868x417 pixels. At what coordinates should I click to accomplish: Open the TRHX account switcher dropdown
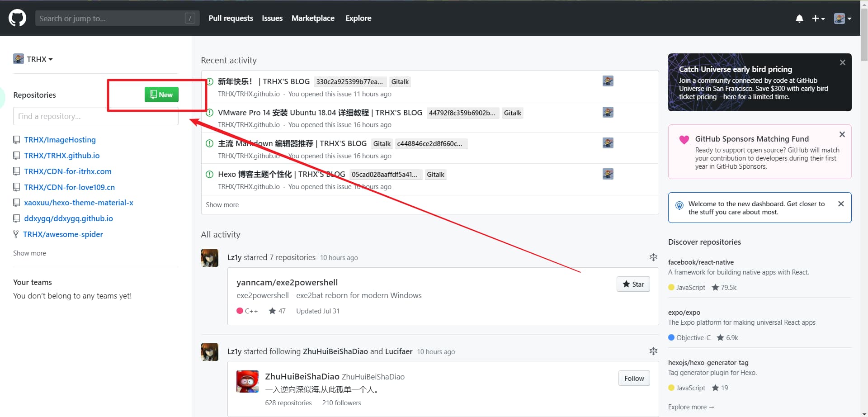pos(33,59)
